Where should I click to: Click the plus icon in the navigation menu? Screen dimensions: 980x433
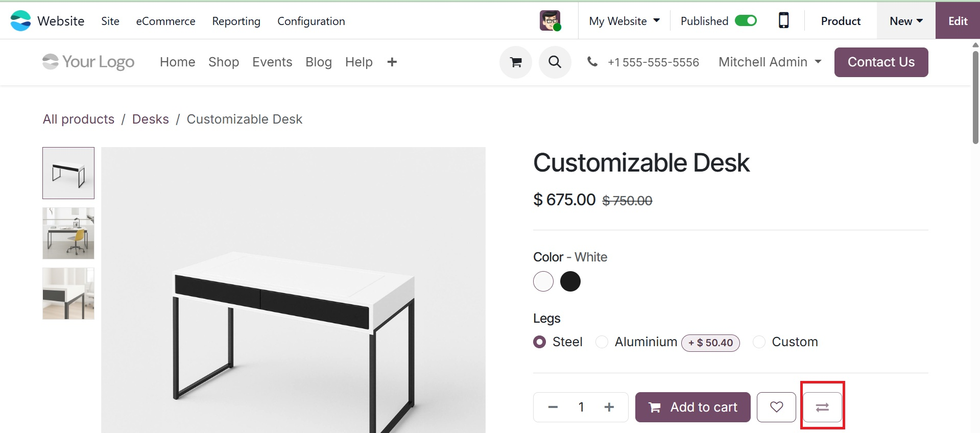(392, 62)
